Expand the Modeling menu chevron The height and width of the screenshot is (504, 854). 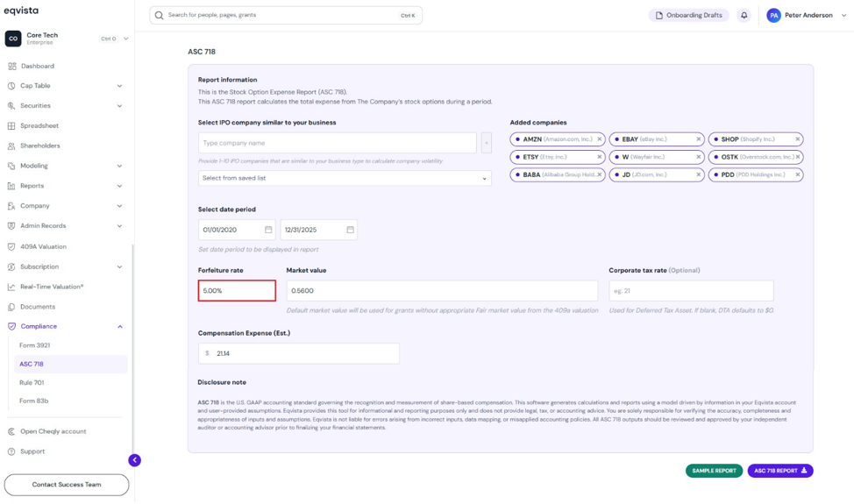click(120, 166)
